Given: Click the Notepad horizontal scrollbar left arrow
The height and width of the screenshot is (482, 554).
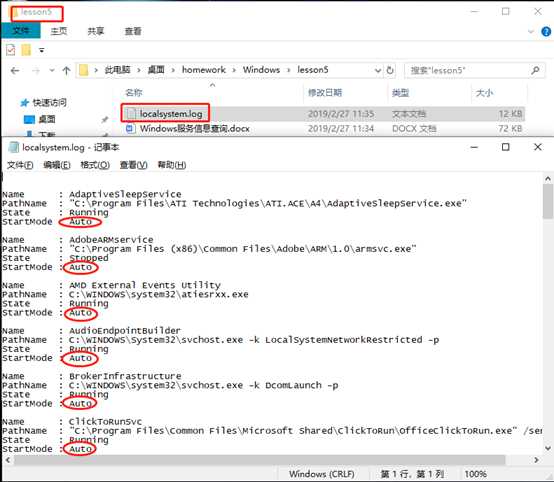Looking at the screenshot, I should (7, 460).
